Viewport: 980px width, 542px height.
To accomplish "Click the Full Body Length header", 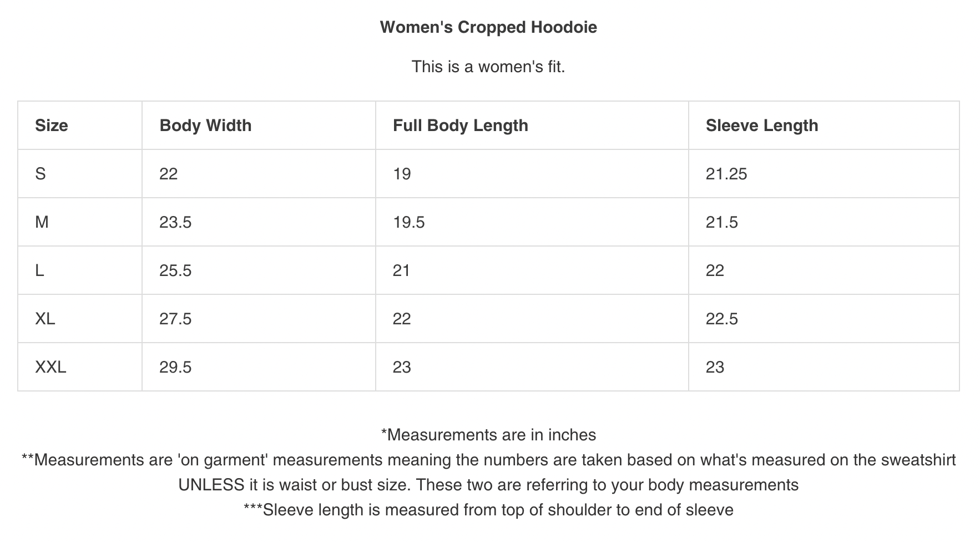I will pos(461,126).
